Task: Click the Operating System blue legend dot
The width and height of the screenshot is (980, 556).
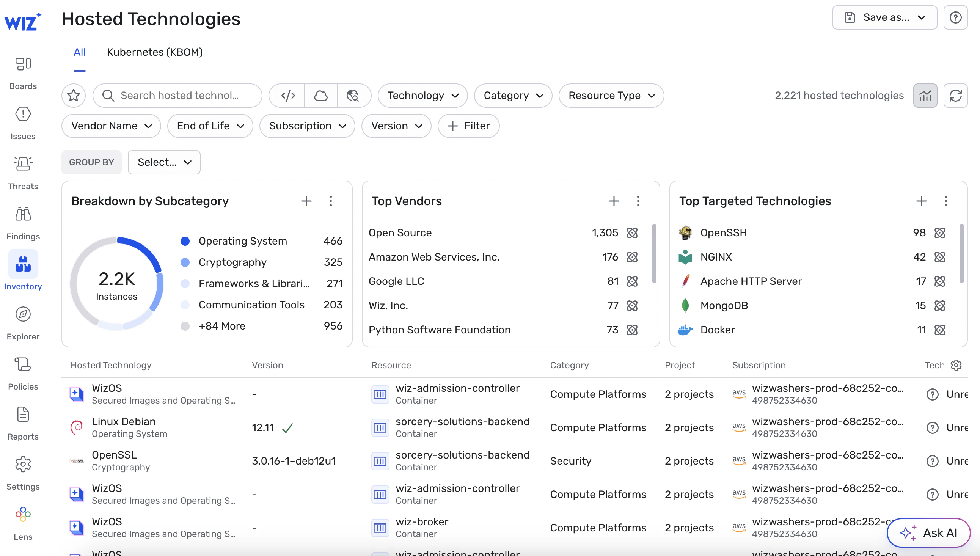Action: click(x=185, y=241)
